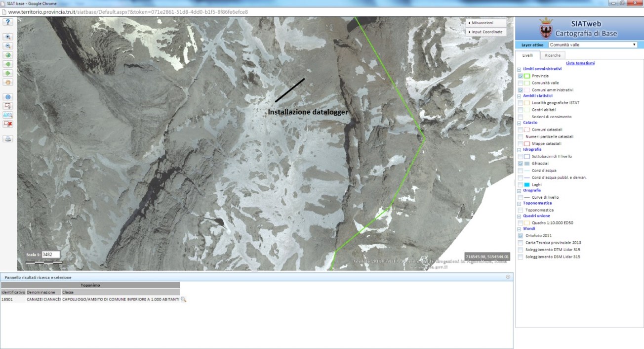Select the zoom out magnifier tool
Screen dimensions: 644x349
(x=8, y=46)
